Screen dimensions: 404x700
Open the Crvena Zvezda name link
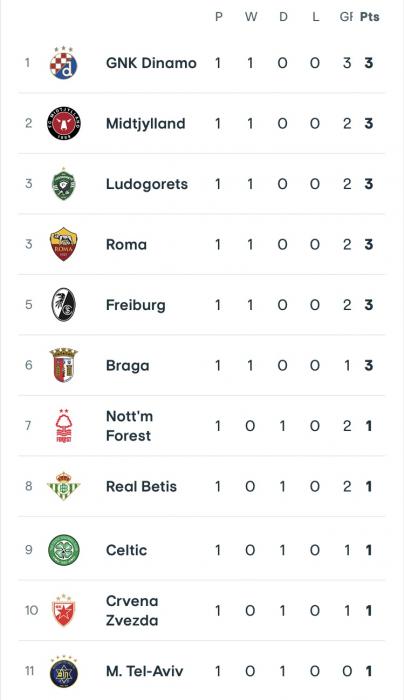(132, 610)
